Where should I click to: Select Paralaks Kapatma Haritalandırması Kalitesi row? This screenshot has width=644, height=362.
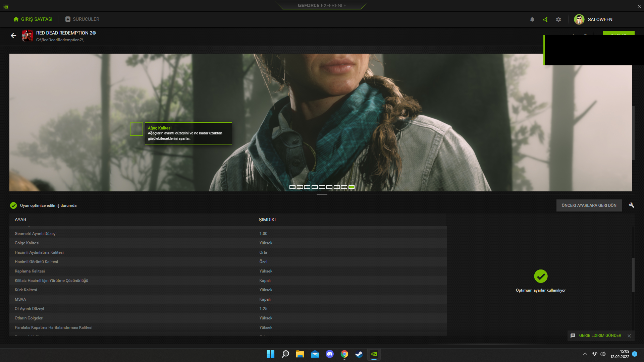[x=228, y=327]
